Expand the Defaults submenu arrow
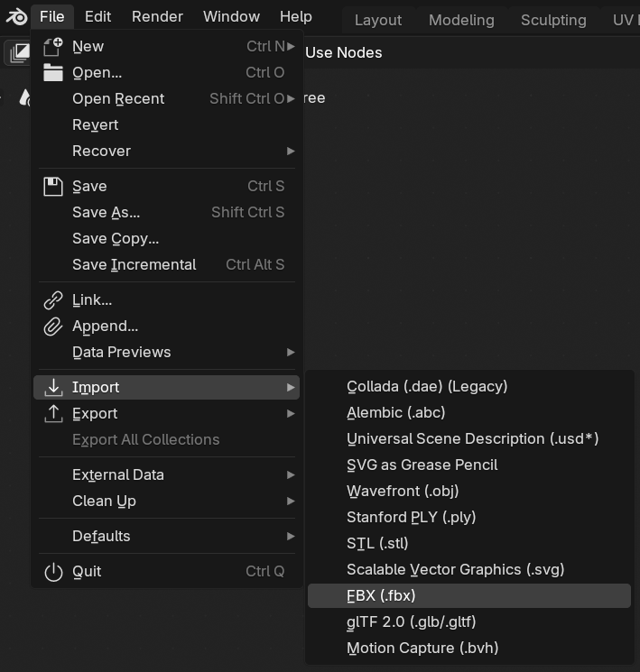 291,536
